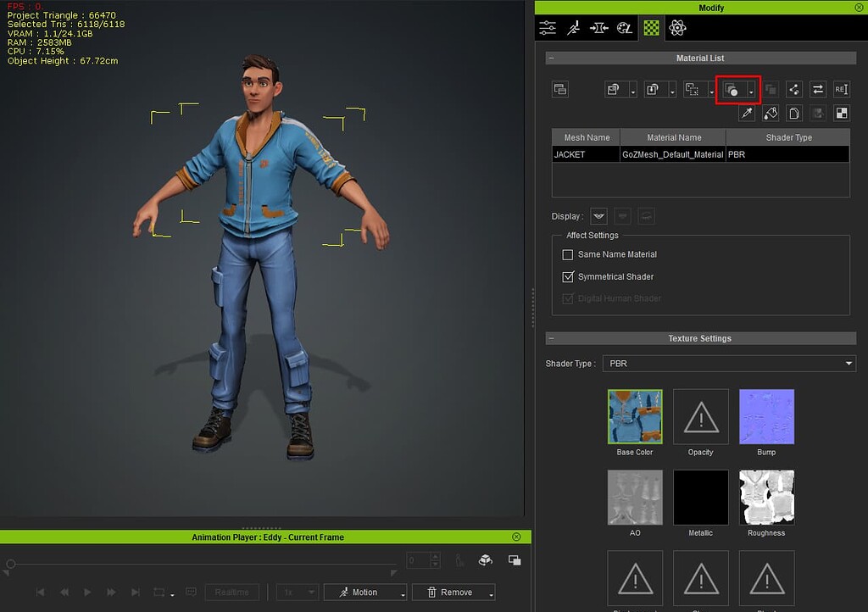The image size is (868, 612).
Task: Sort by the Mesh Name column header
Action: [587, 137]
